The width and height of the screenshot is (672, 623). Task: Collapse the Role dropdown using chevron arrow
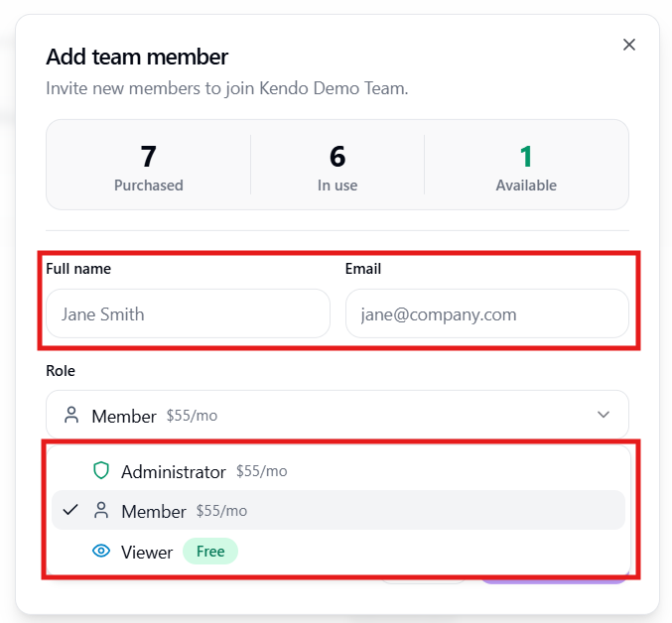click(x=604, y=415)
